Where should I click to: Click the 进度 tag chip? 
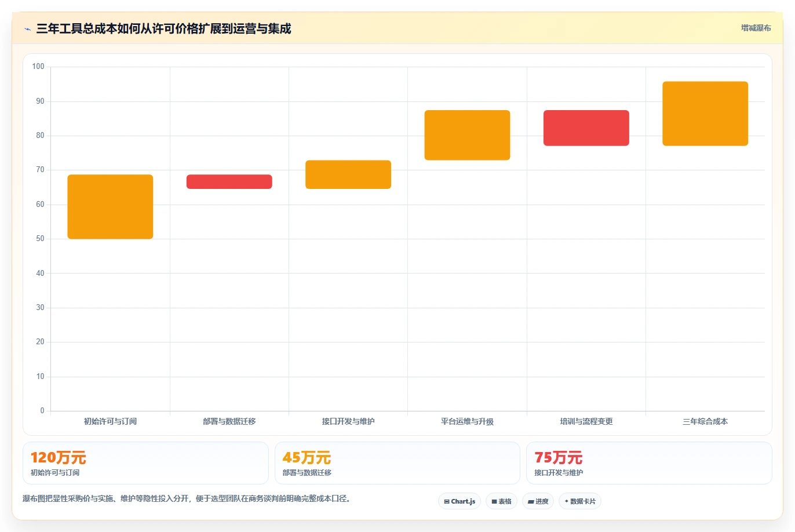coord(538,501)
